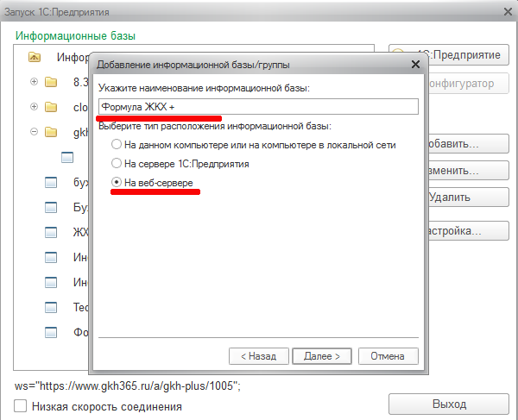Click the 'Выход' button in launcher

click(x=449, y=404)
